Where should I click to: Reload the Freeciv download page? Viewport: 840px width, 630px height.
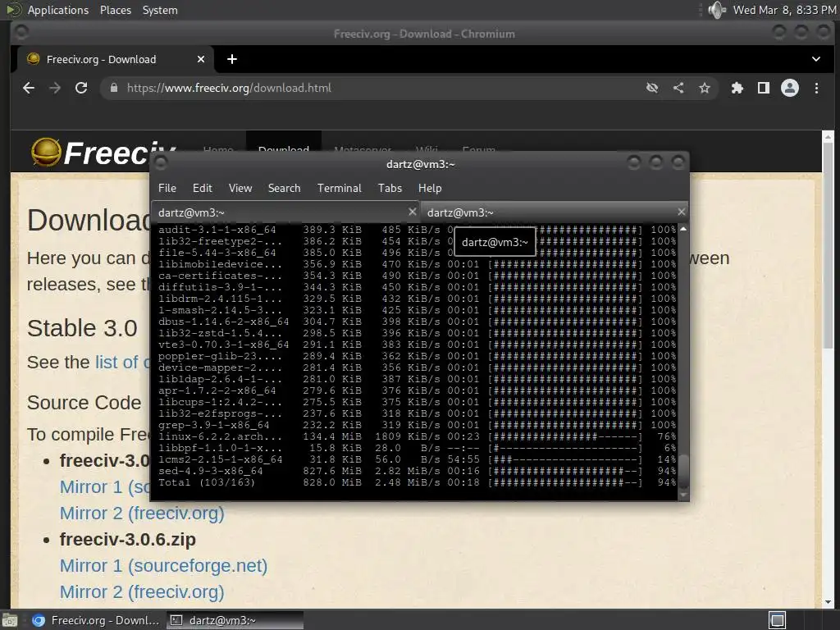point(81,88)
